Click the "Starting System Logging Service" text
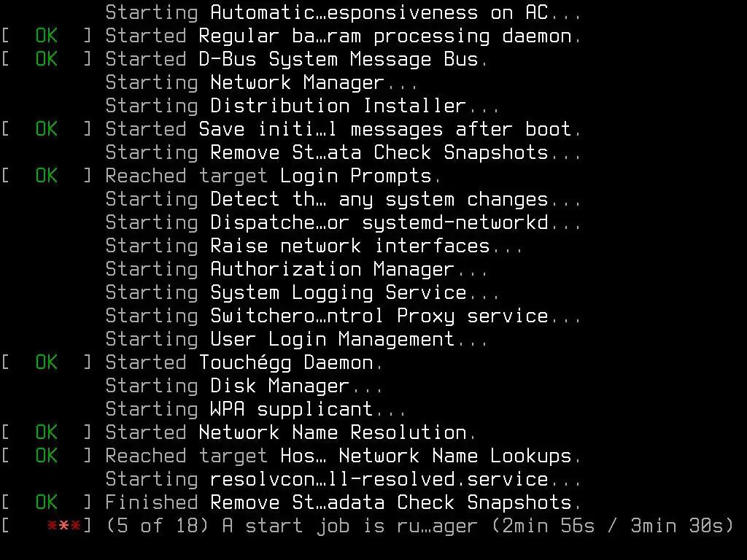 pyautogui.click(x=302, y=292)
